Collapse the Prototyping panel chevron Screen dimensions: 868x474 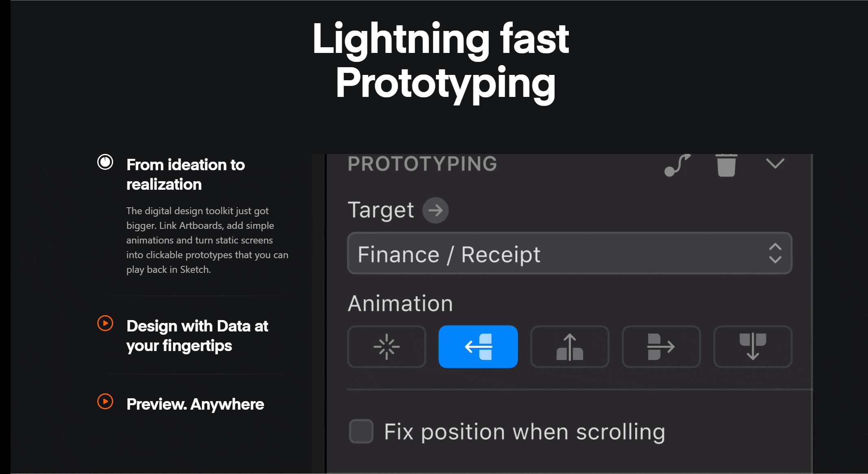pyautogui.click(x=776, y=165)
